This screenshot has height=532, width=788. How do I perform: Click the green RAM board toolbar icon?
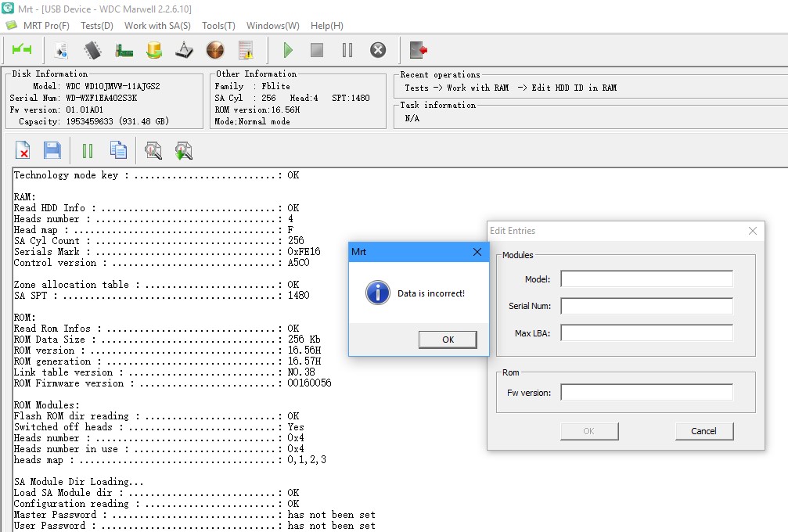coord(124,50)
